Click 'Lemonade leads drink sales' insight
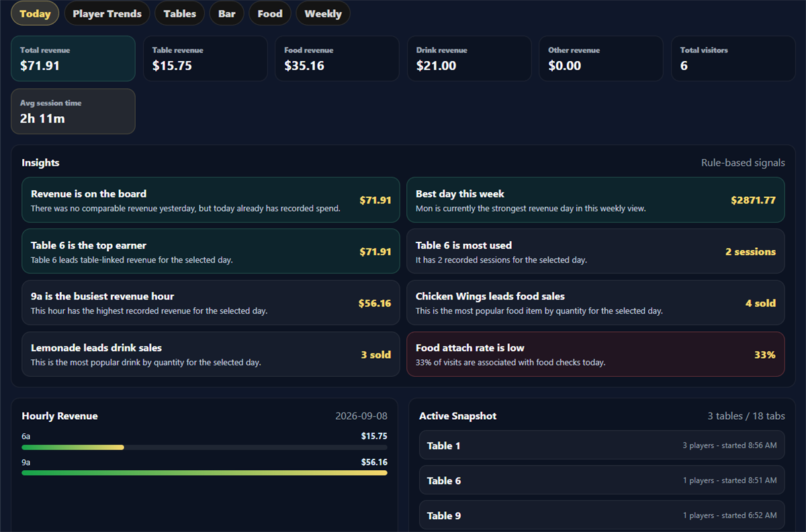 [211, 354]
